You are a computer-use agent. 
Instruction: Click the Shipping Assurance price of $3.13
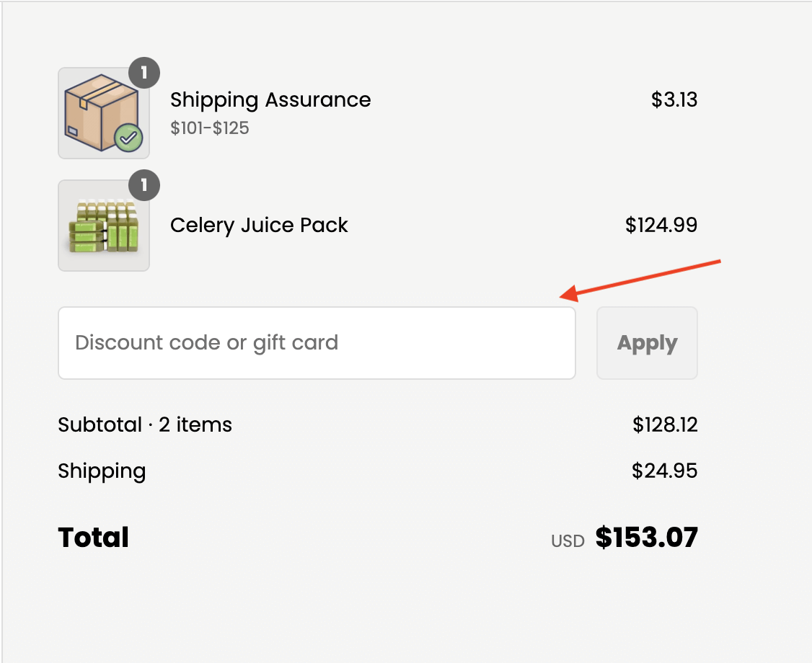click(x=674, y=99)
